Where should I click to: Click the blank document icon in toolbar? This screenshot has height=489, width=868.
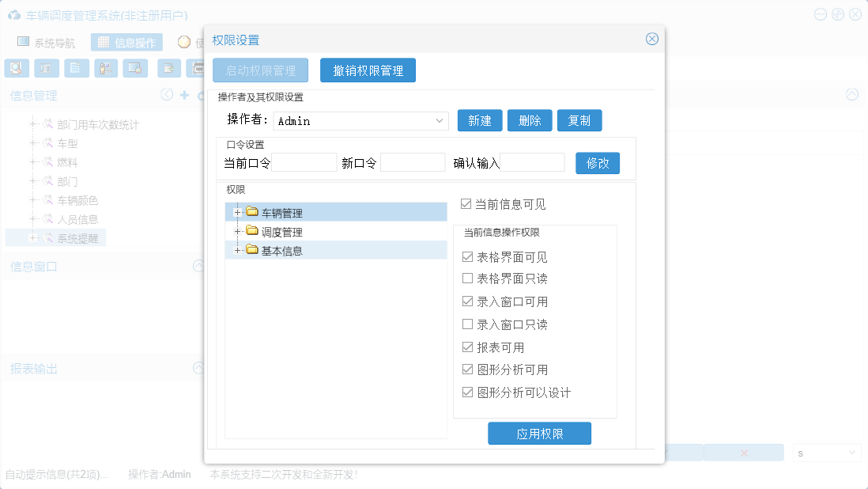click(x=76, y=68)
